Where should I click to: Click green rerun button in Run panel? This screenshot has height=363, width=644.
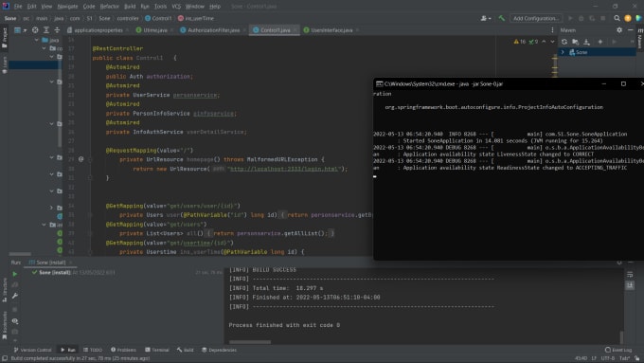coord(15,274)
